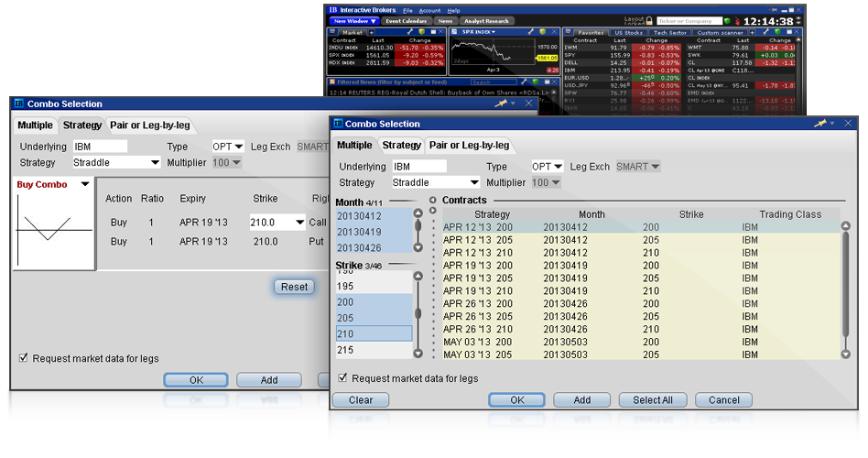Open the Account menu

point(429,10)
